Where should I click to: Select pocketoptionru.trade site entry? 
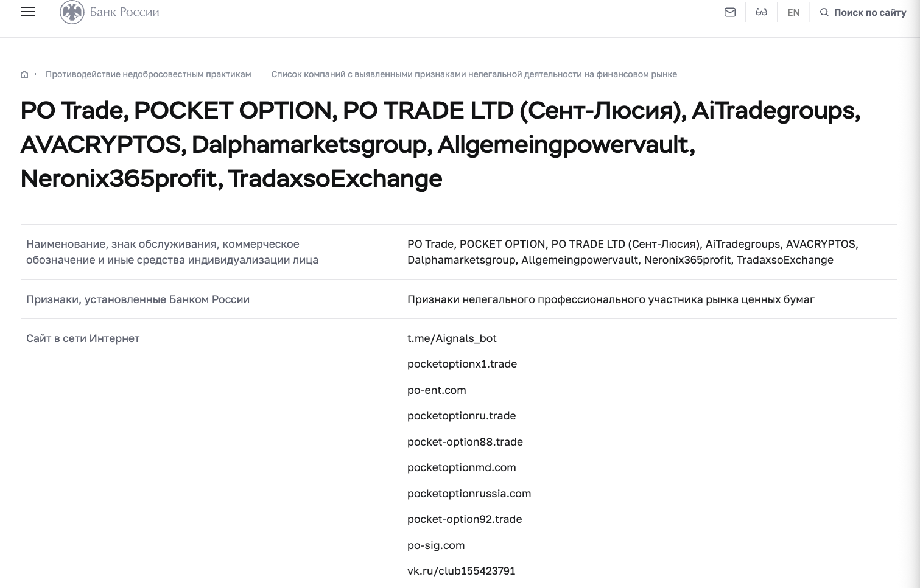[462, 416]
